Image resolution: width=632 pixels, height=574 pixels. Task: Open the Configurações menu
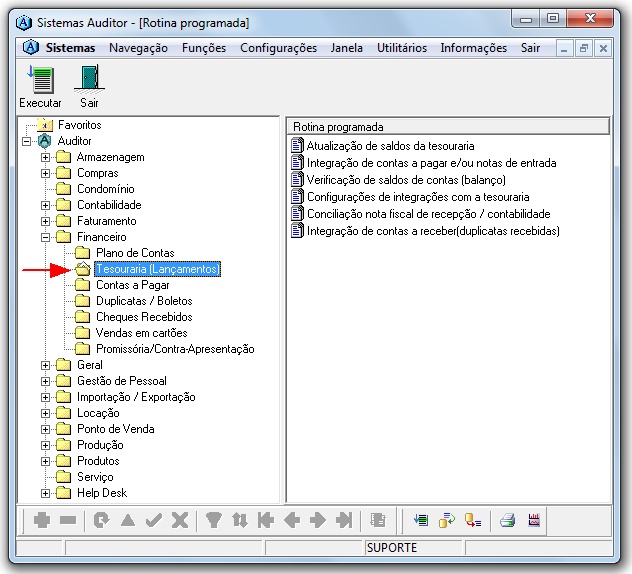pos(279,48)
